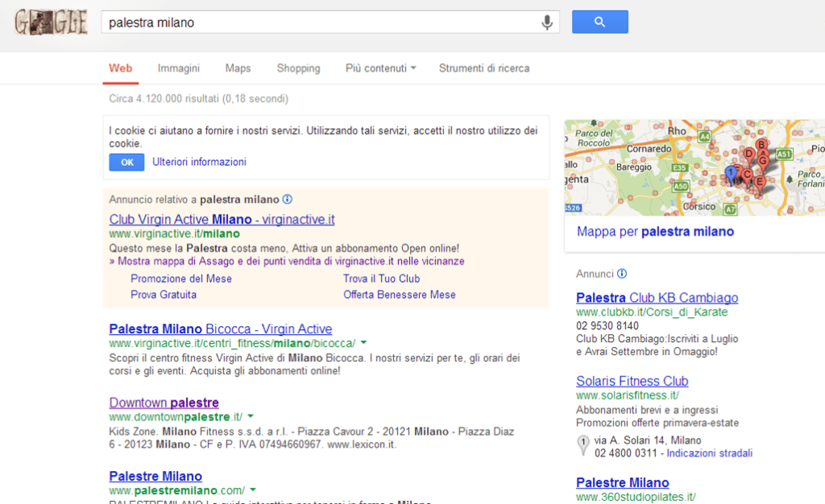Click phone number 02 9530 8140
Screen dimensions: 825x504
tap(607, 326)
